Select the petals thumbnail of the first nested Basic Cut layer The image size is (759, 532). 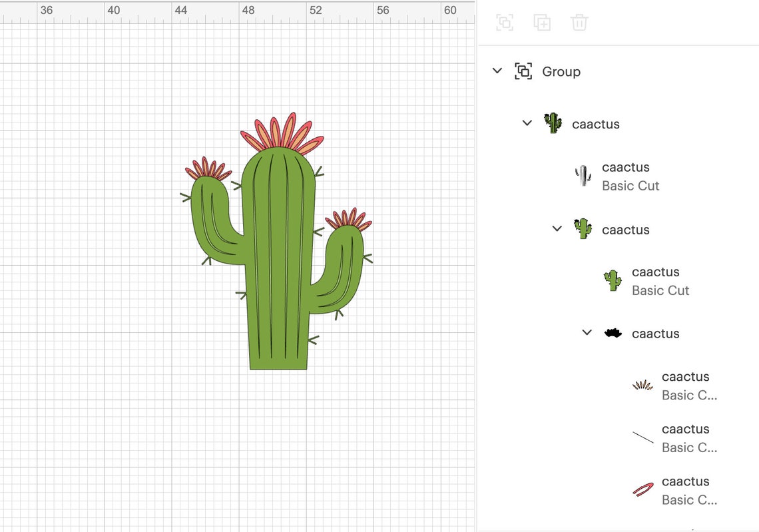tap(642, 385)
